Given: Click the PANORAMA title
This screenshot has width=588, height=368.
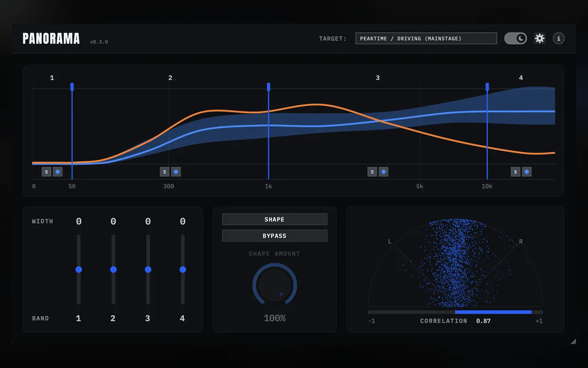Looking at the screenshot, I should coord(51,39).
